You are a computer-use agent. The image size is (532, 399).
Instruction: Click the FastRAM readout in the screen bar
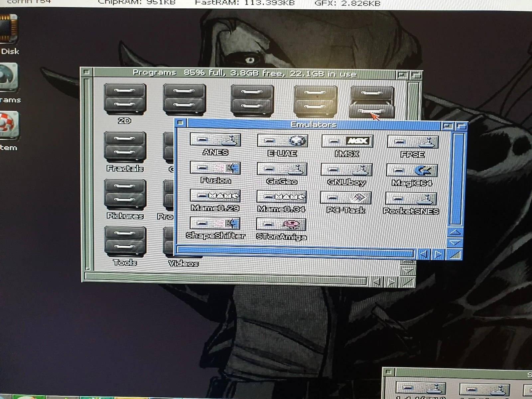(x=245, y=3)
